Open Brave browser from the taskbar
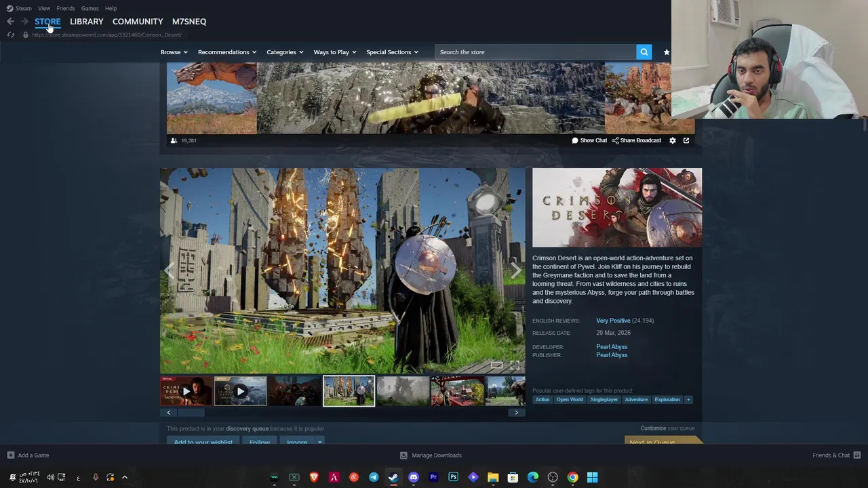 point(314,477)
